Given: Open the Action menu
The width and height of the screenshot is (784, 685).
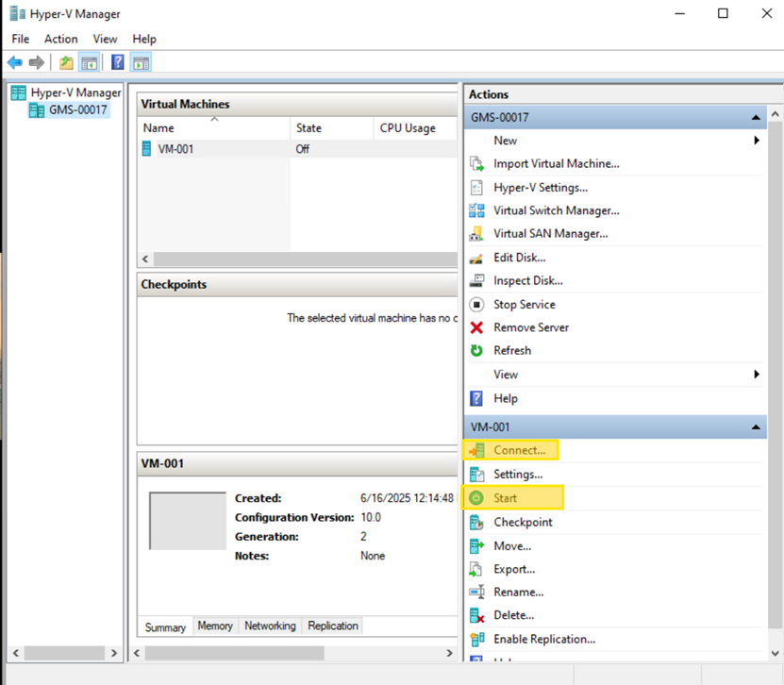Looking at the screenshot, I should [x=61, y=39].
